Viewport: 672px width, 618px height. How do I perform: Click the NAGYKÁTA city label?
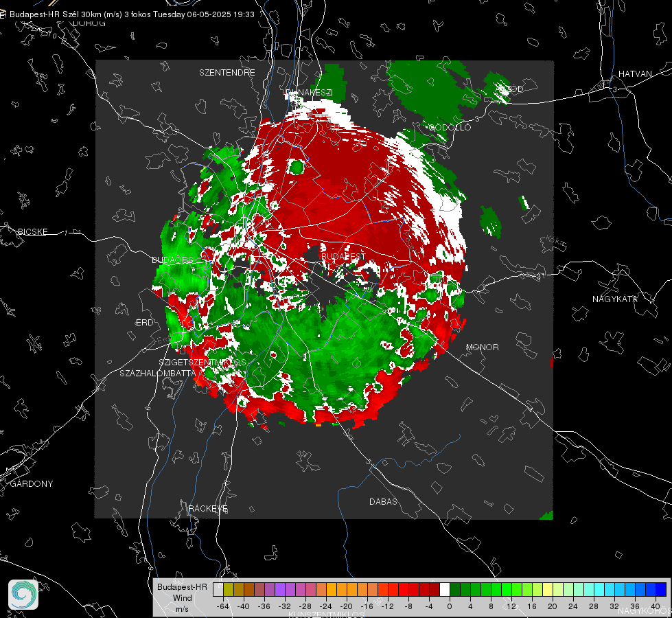click(614, 299)
